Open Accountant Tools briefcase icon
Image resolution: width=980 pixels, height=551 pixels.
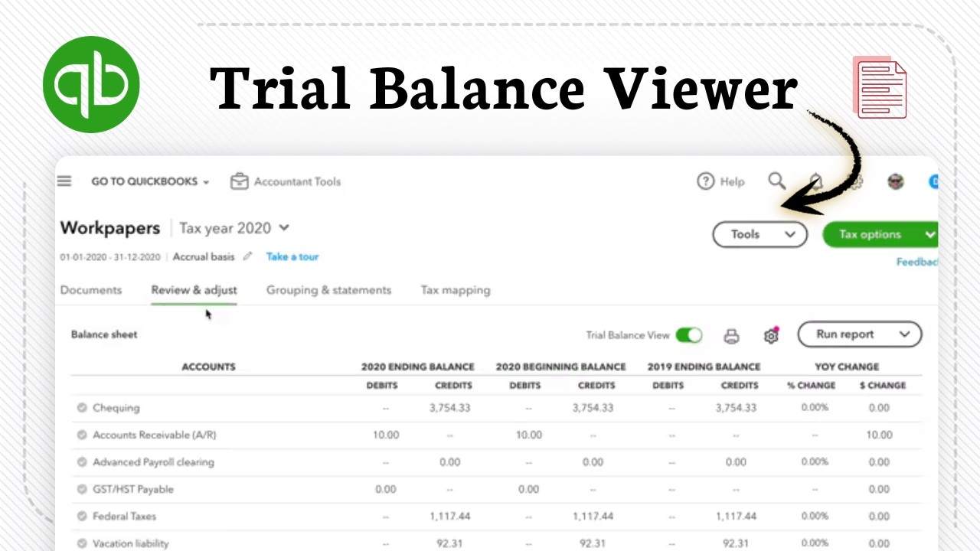240,181
